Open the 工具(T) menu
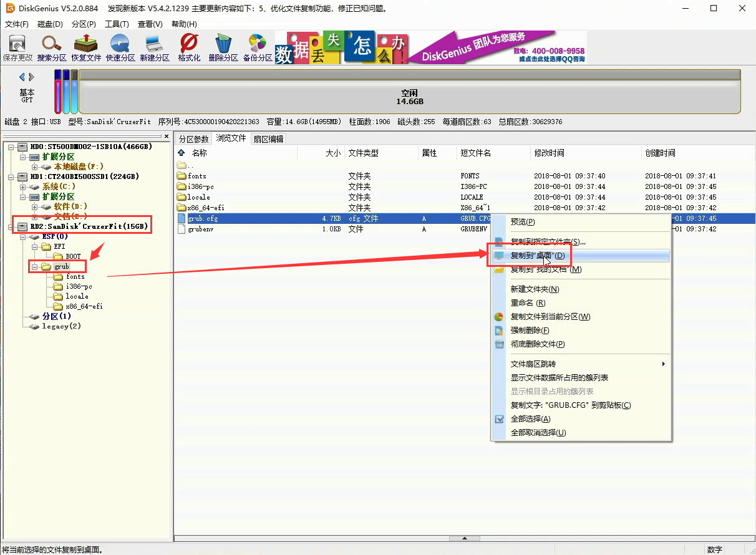Image resolution: width=756 pixels, height=555 pixels. click(x=117, y=24)
